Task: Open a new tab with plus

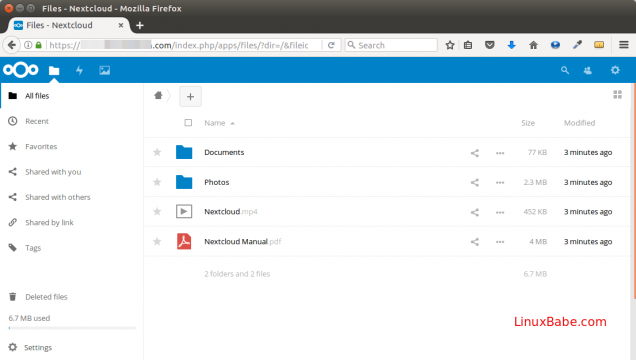Action: coord(140,25)
